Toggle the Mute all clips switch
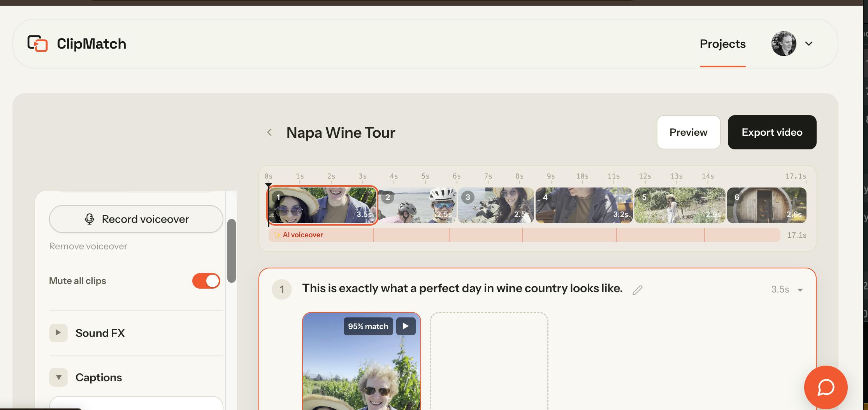Screen dimensions: 868x410 [206, 281]
